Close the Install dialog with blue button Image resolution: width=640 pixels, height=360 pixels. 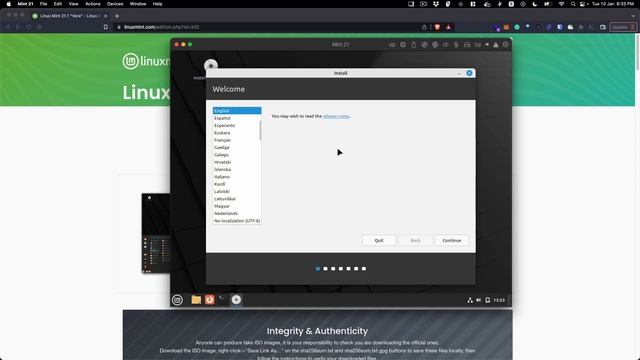click(x=469, y=73)
